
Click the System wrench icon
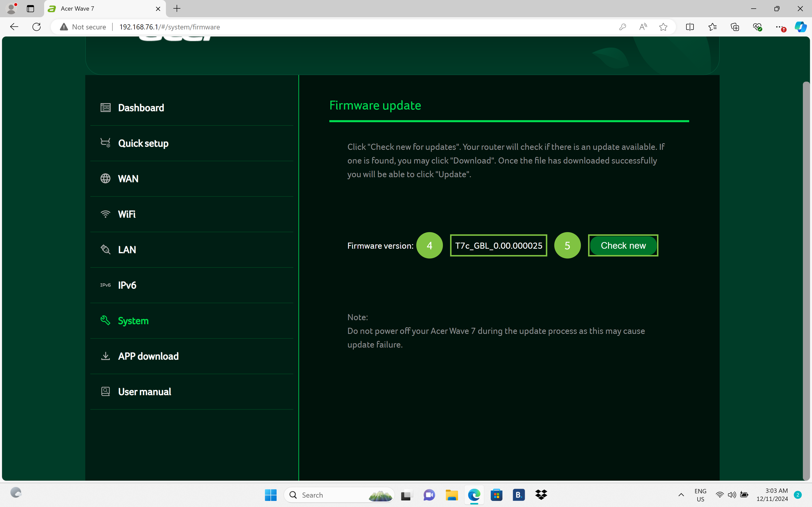[105, 321]
